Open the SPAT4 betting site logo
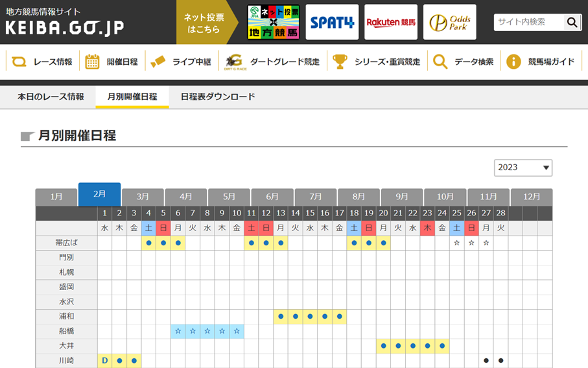Screen dimensions: 588x368 click(x=332, y=23)
